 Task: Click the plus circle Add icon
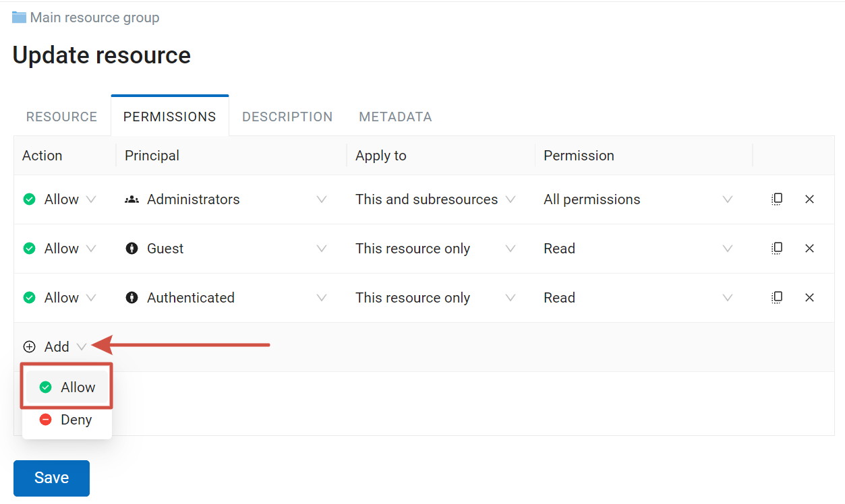(x=30, y=347)
